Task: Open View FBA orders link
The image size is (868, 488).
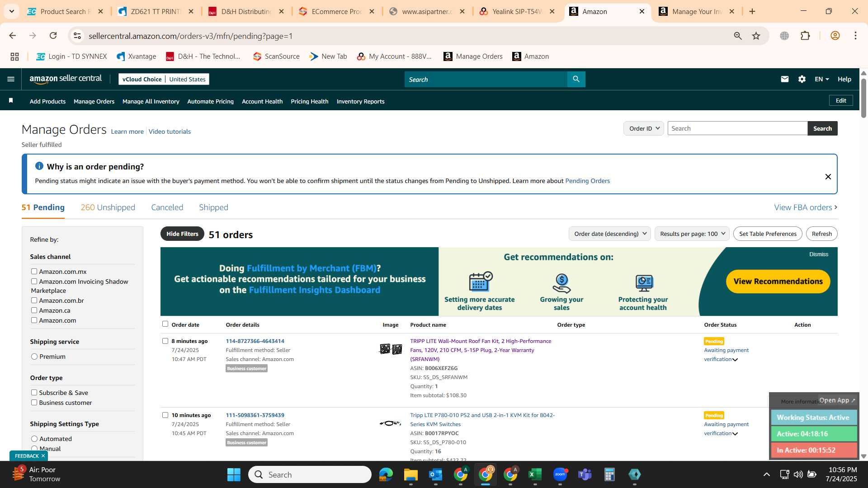Action: [x=806, y=207]
